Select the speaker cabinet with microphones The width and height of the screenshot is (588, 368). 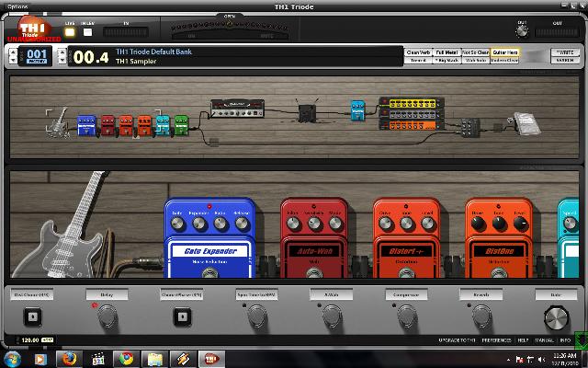(x=307, y=111)
